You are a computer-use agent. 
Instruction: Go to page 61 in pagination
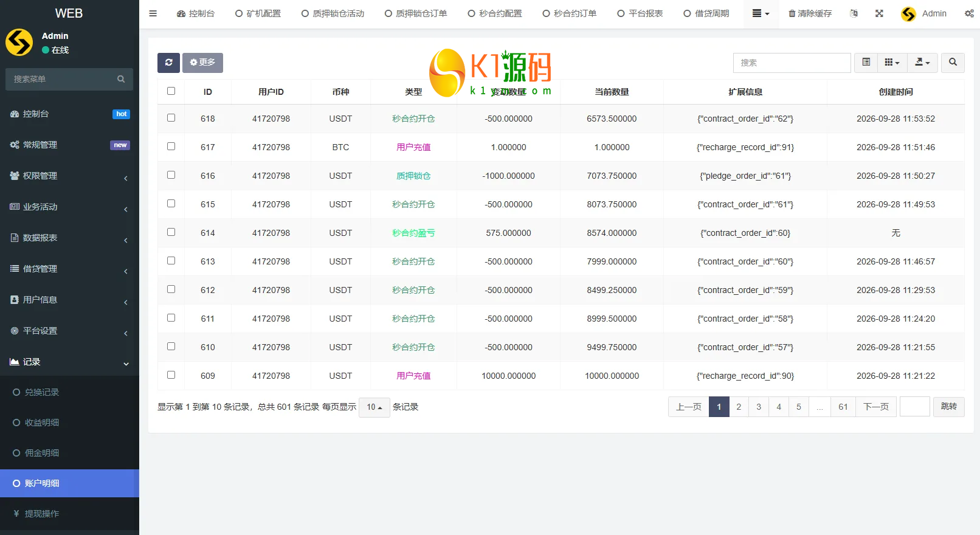[x=843, y=407]
